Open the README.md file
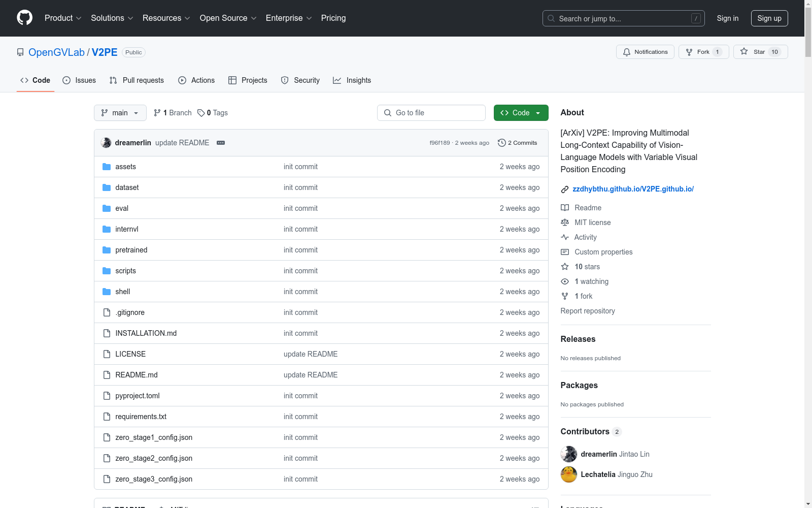The width and height of the screenshot is (812, 508). [x=137, y=375]
